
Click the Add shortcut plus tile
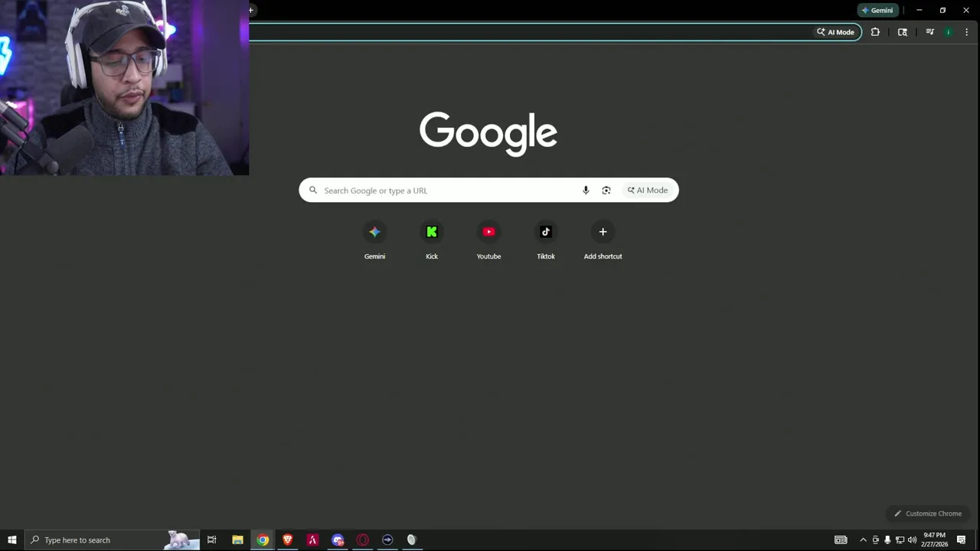coord(603,240)
